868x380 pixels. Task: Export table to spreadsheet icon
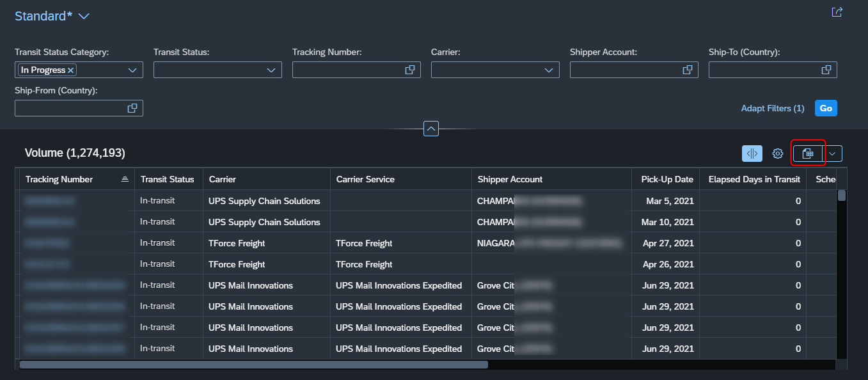coord(808,154)
